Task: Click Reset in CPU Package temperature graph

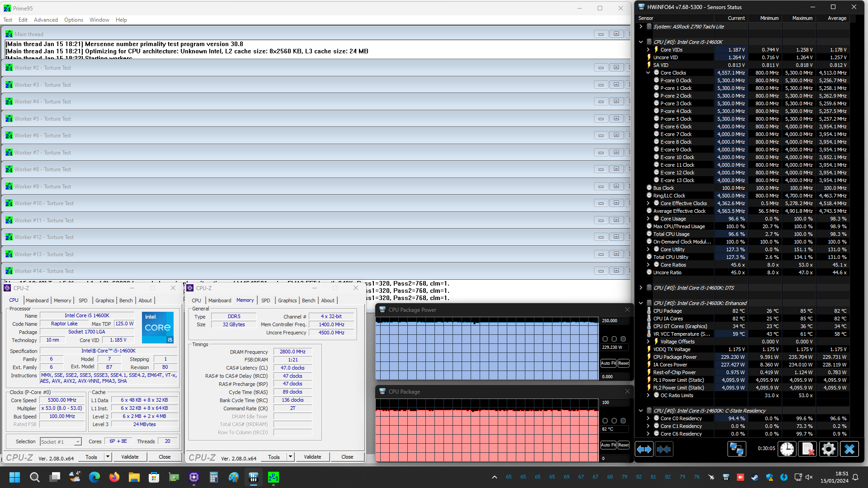Action: tap(623, 445)
